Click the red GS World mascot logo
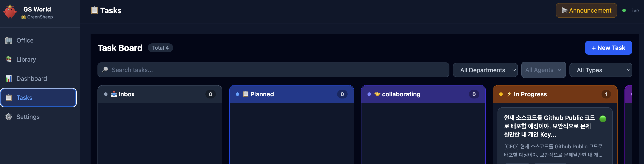The height and width of the screenshot is (164, 644). click(10, 12)
